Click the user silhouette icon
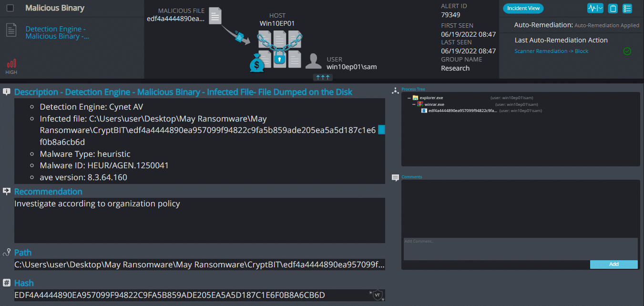The width and height of the screenshot is (644, 306). [313, 61]
